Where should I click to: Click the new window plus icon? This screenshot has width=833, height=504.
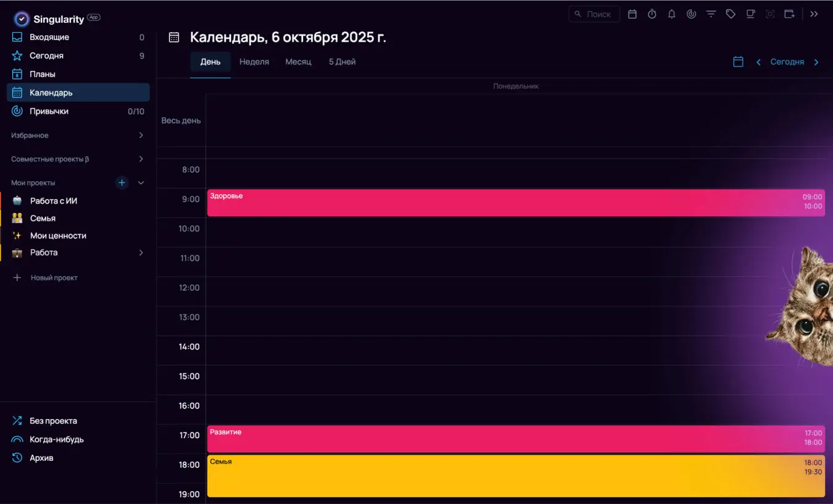point(789,14)
